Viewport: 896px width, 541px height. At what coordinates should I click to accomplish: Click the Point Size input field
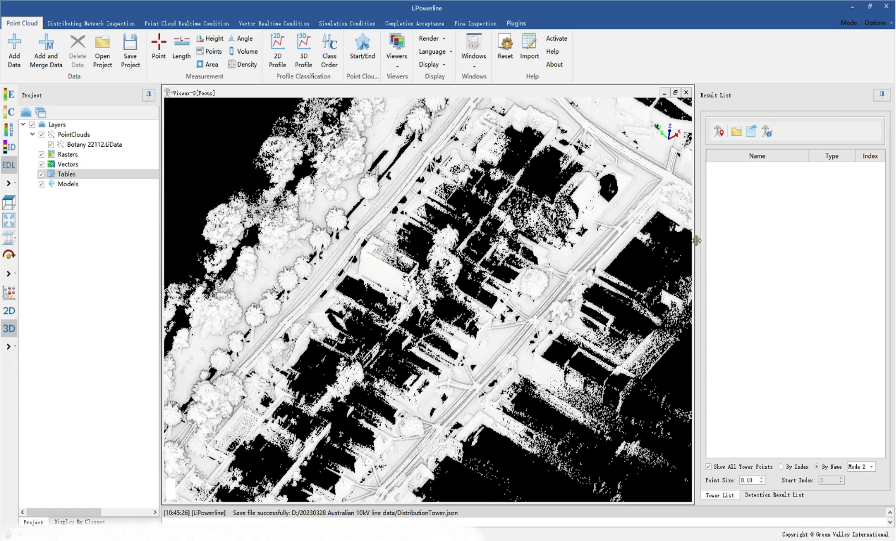750,481
